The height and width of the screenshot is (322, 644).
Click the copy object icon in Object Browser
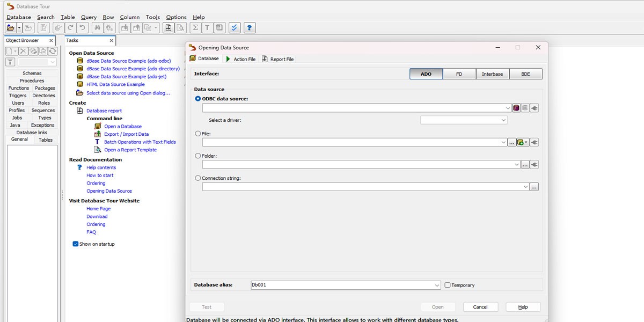43,51
